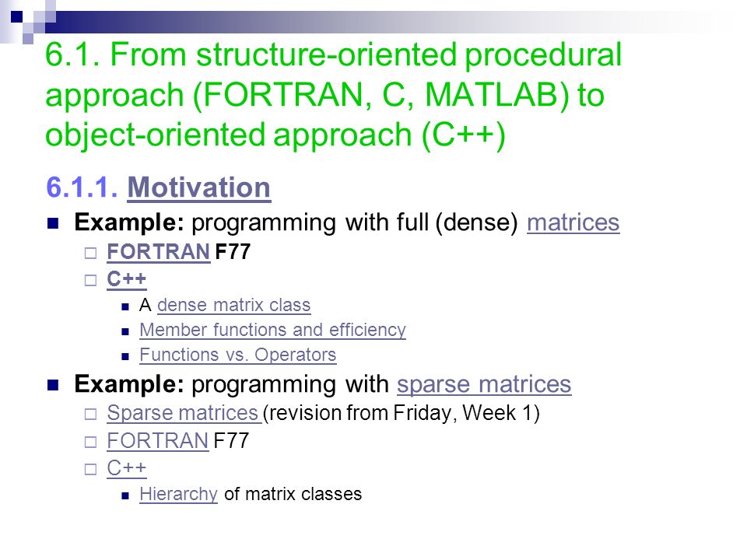Click the hollow bullet before Sparse matrices revision
The height and width of the screenshot is (560, 747).
coord(90,415)
